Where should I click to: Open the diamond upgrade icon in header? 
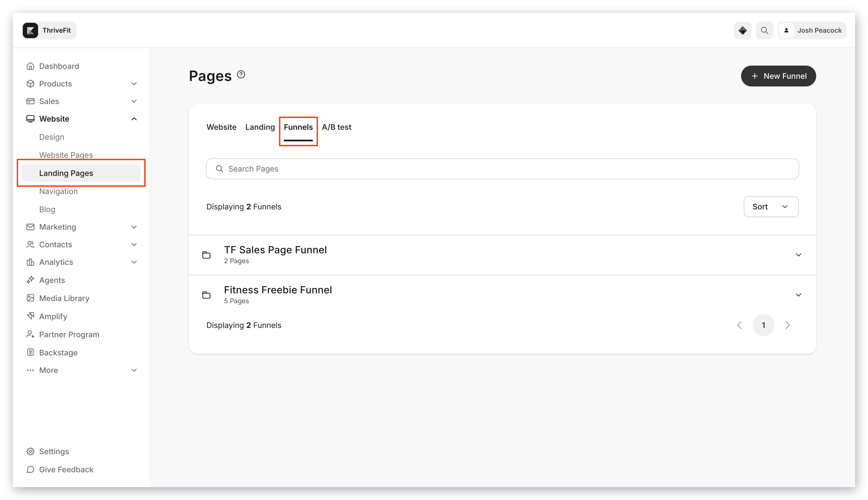(x=742, y=30)
